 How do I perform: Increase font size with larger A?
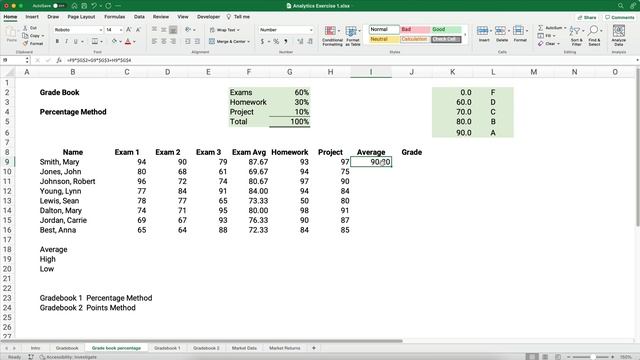129,30
